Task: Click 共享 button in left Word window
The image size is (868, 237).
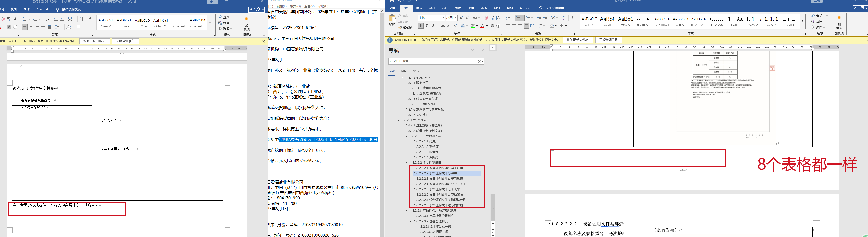Action: (256, 9)
